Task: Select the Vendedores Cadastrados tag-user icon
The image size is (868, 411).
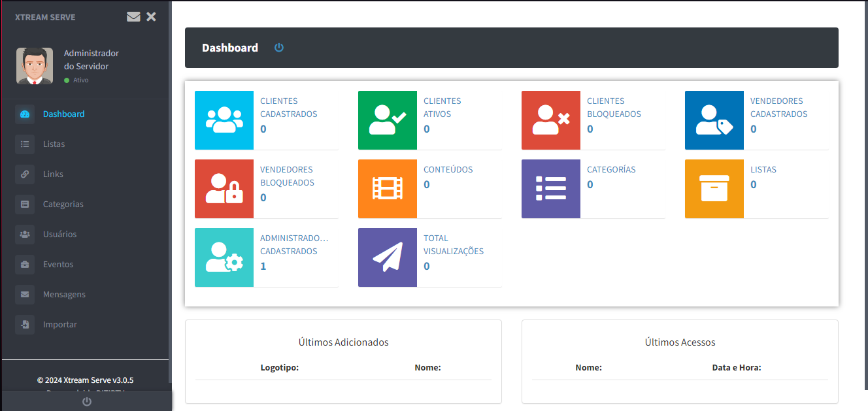Action: (714, 120)
